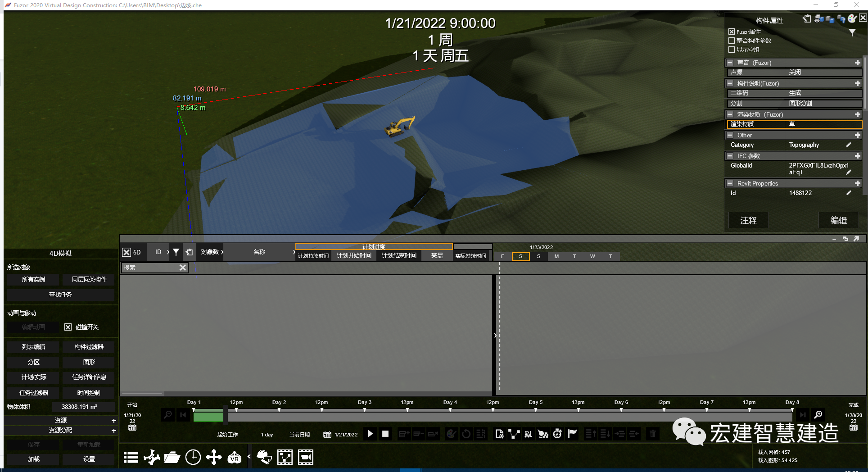Click the zoom-in magnifier on timeline
This screenshot has height=472, width=868.
[818, 414]
